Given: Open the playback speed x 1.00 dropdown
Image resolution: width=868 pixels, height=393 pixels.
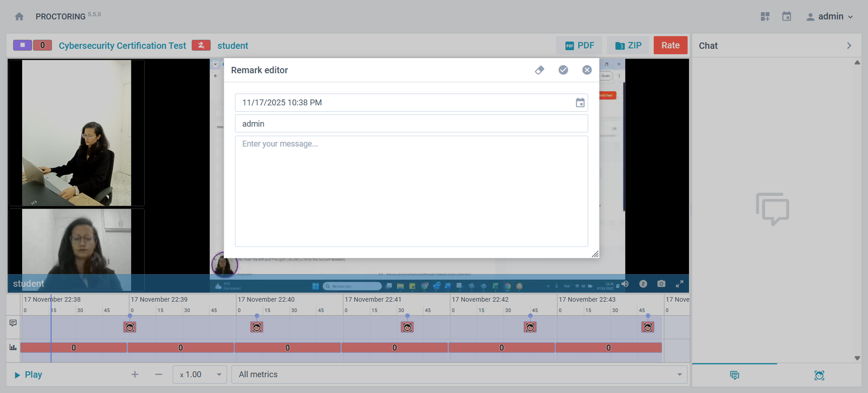Looking at the screenshot, I should [200, 375].
